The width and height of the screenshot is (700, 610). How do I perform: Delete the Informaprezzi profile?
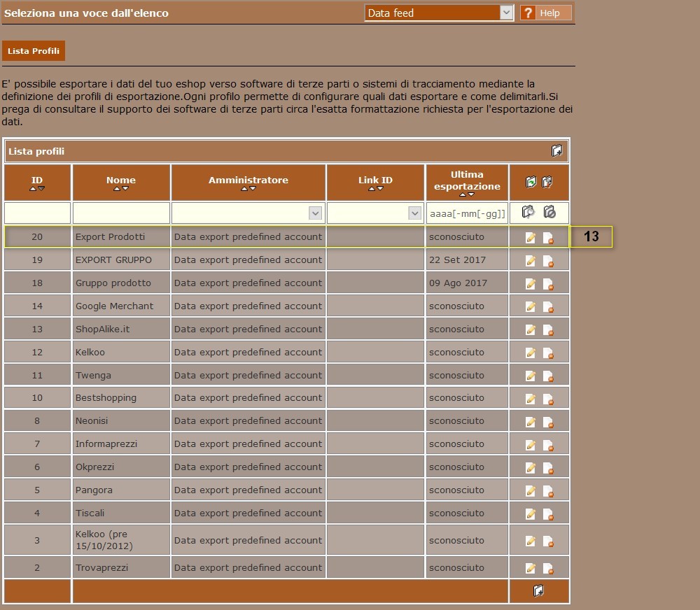548,445
